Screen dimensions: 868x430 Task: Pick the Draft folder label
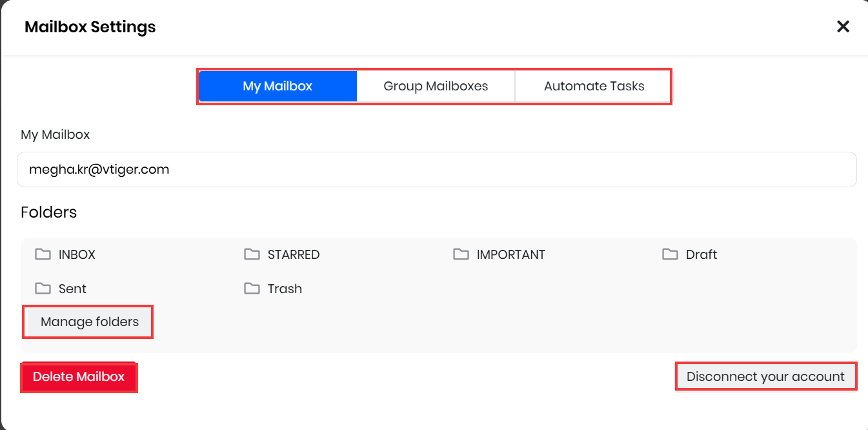pos(701,255)
